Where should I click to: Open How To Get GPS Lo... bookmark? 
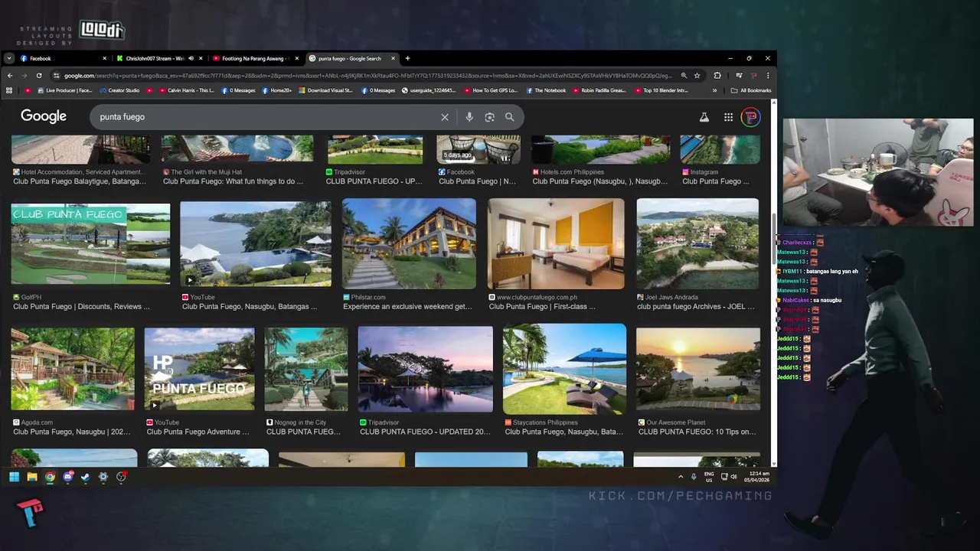490,90
